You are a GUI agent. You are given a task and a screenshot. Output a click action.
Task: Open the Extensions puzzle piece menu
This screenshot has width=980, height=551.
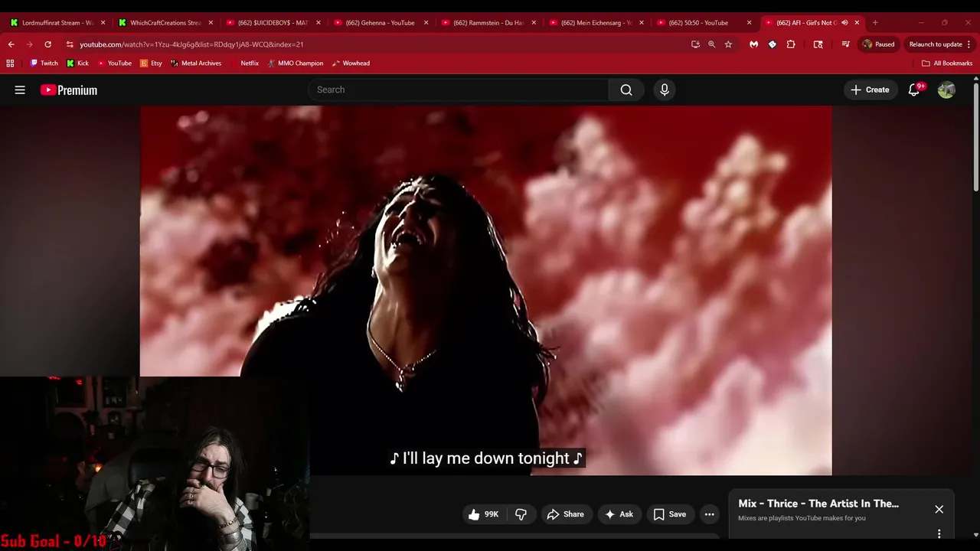click(791, 44)
